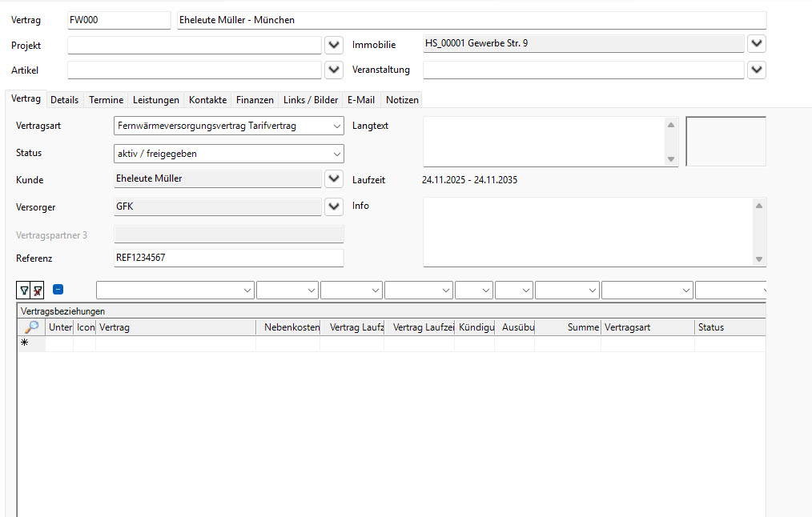The height and width of the screenshot is (517, 812).
Task: Click the Langtext scrollbar down arrow
Action: [x=671, y=159]
